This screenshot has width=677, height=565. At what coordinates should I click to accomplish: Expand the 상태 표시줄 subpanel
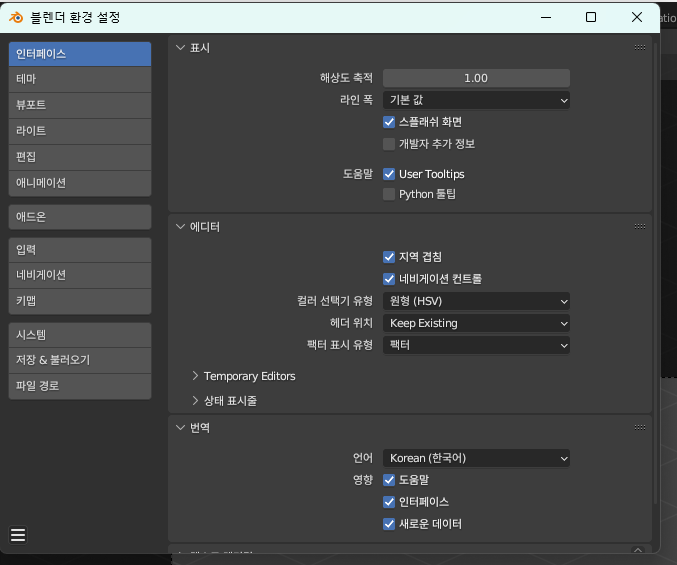[195, 401]
